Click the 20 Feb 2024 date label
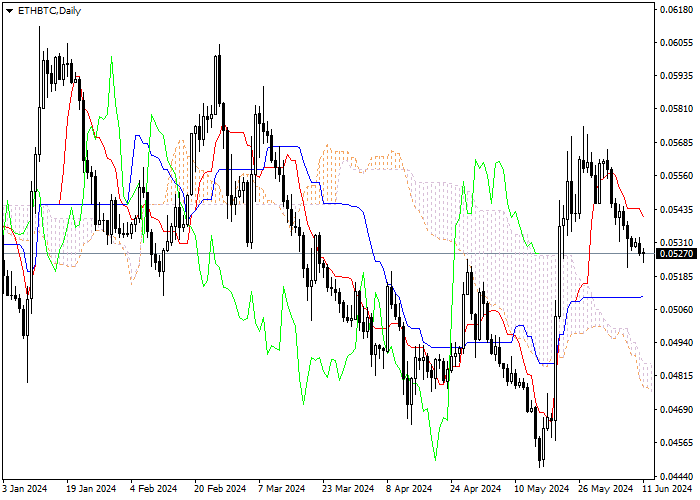The width and height of the screenshot is (700, 500). pos(220,488)
